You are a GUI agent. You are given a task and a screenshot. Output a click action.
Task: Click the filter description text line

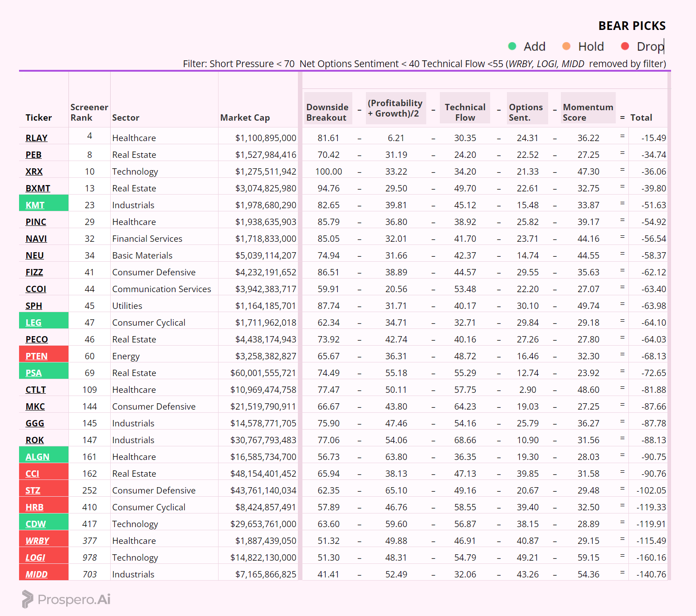pos(424,64)
